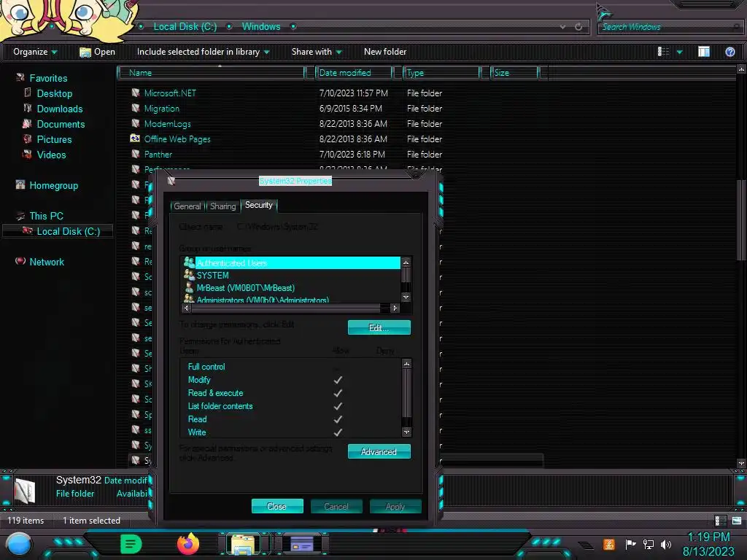Sort by the Name column header
This screenshot has height=560, width=747.
coord(212,73)
